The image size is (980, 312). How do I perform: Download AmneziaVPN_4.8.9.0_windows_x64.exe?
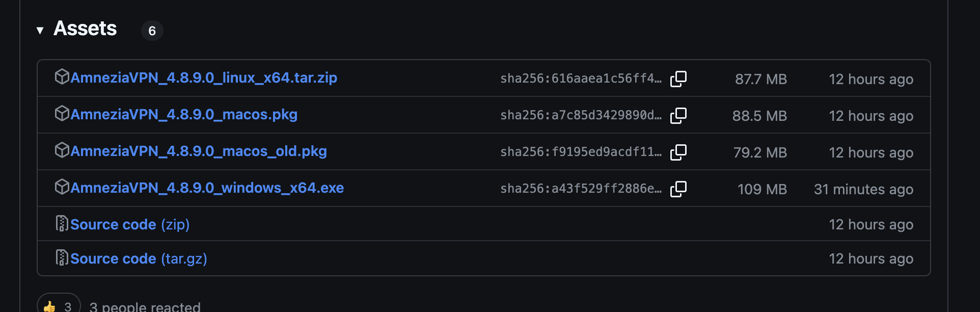pyautogui.click(x=207, y=188)
